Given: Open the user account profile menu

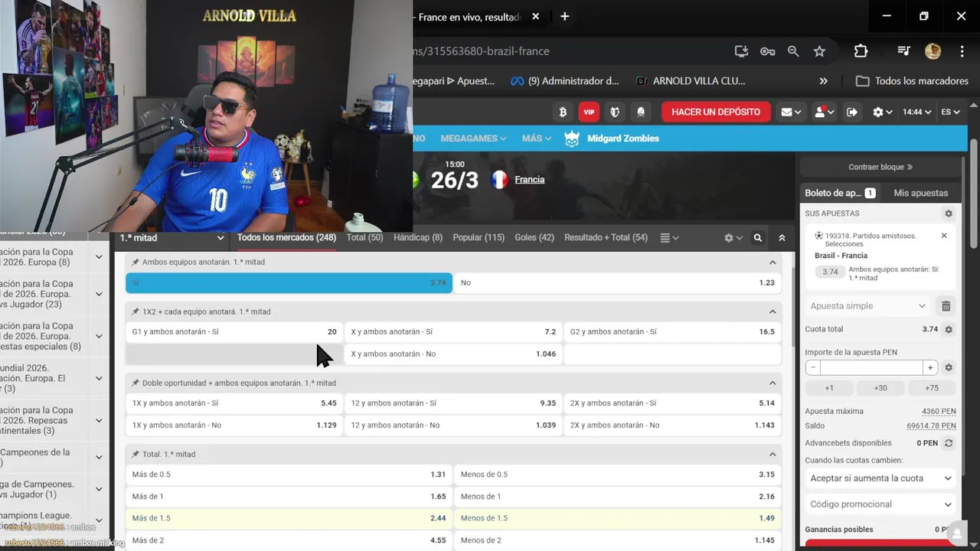Looking at the screenshot, I should (825, 112).
